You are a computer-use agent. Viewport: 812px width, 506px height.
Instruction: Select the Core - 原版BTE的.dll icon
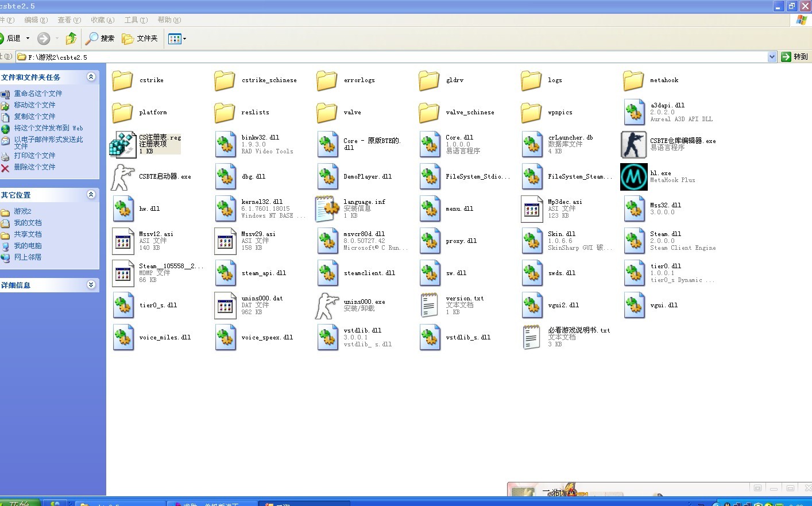(x=327, y=145)
